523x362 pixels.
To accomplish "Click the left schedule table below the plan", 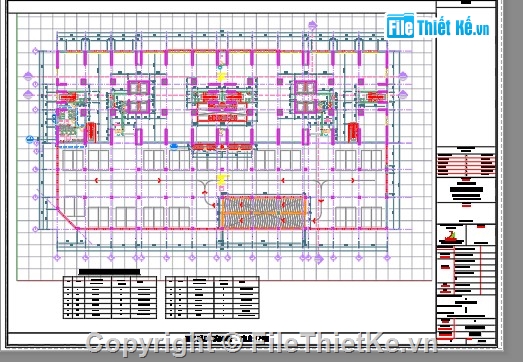I will [110, 297].
